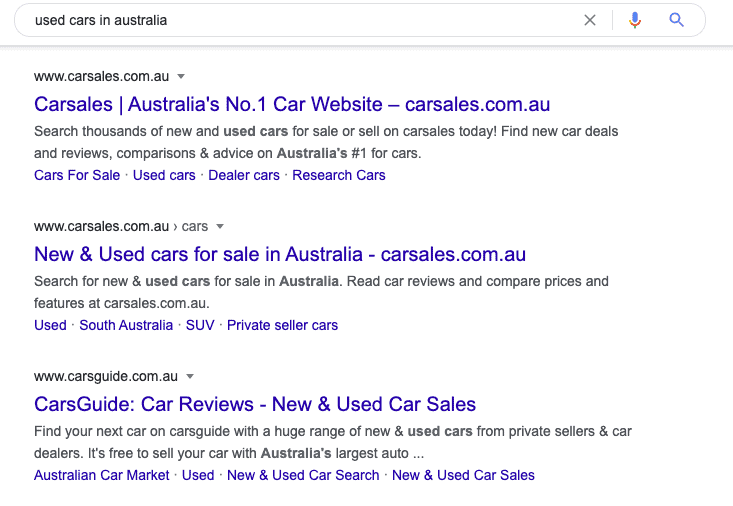Screen dimensions: 733x506
Task: Click Used cars sitelink under first Carsales result
Action: click(x=164, y=175)
